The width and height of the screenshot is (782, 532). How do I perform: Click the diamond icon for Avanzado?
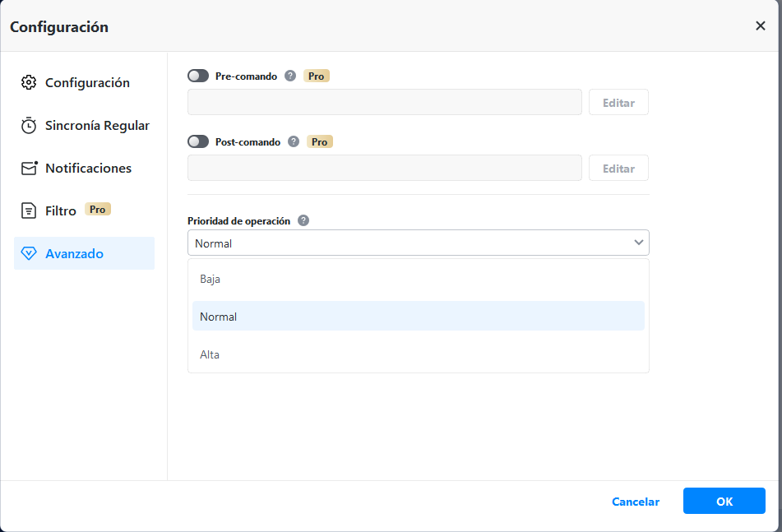(x=29, y=253)
